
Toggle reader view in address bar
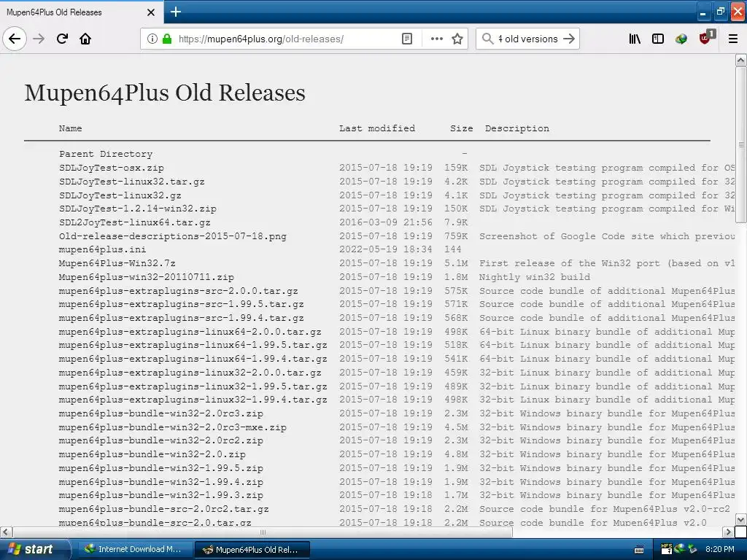(407, 39)
